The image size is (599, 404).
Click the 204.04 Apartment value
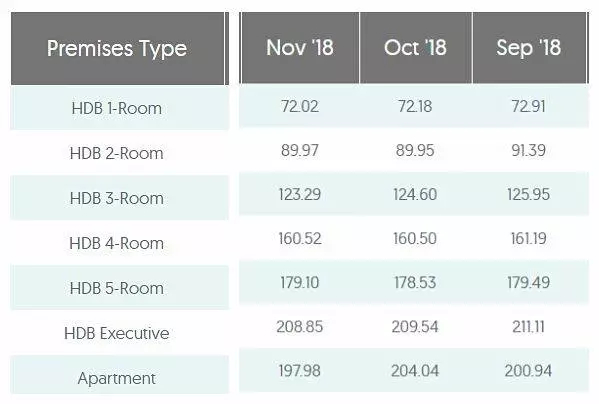pos(415,371)
